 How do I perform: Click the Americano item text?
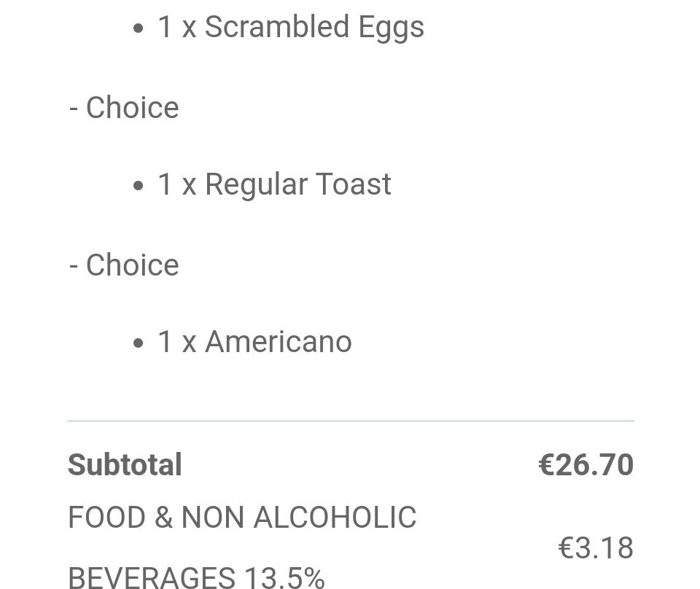coord(255,342)
